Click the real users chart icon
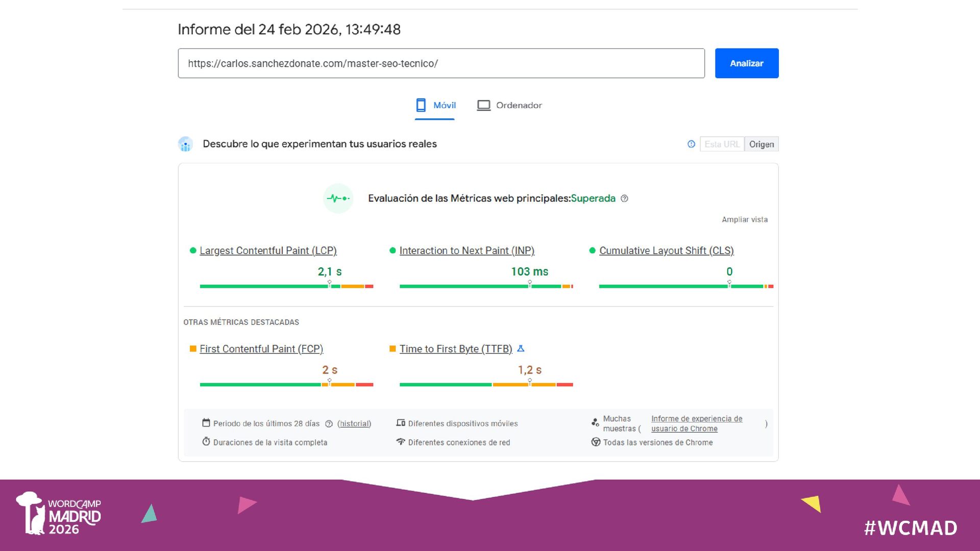980x551 pixels. (x=185, y=144)
